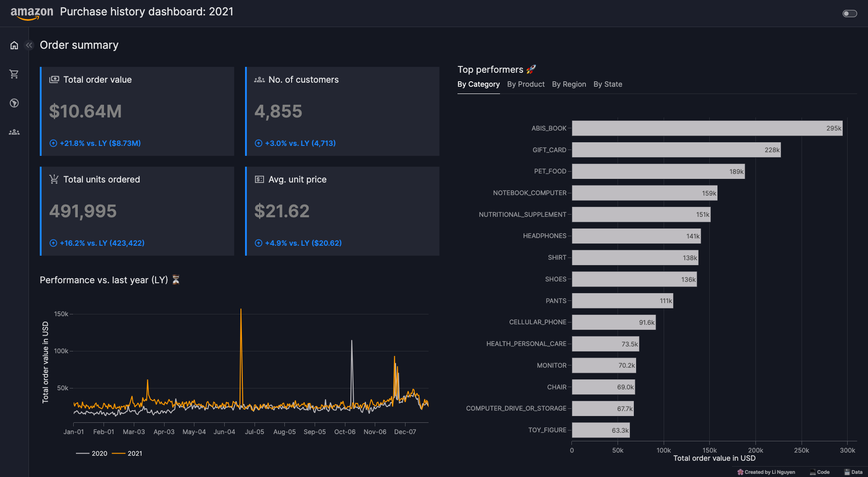Click the $10.64M total order value
This screenshot has width=868, height=477.
[85, 112]
